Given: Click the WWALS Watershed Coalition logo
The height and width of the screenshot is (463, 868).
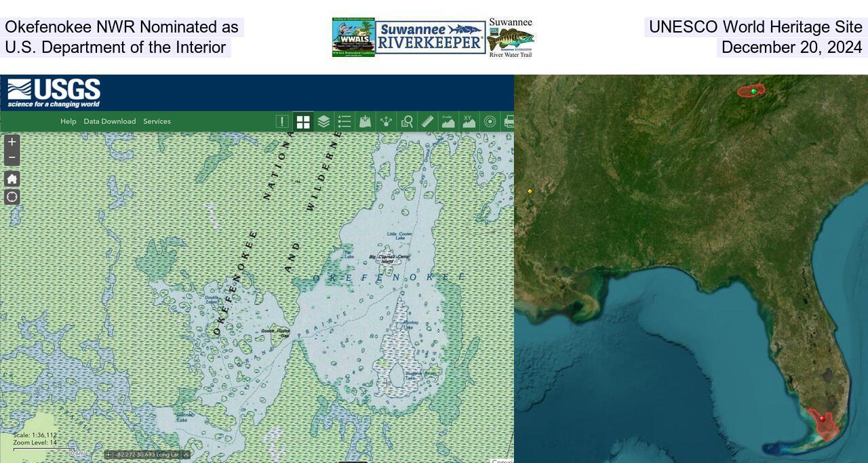Looking at the screenshot, I should pos(353,37).
